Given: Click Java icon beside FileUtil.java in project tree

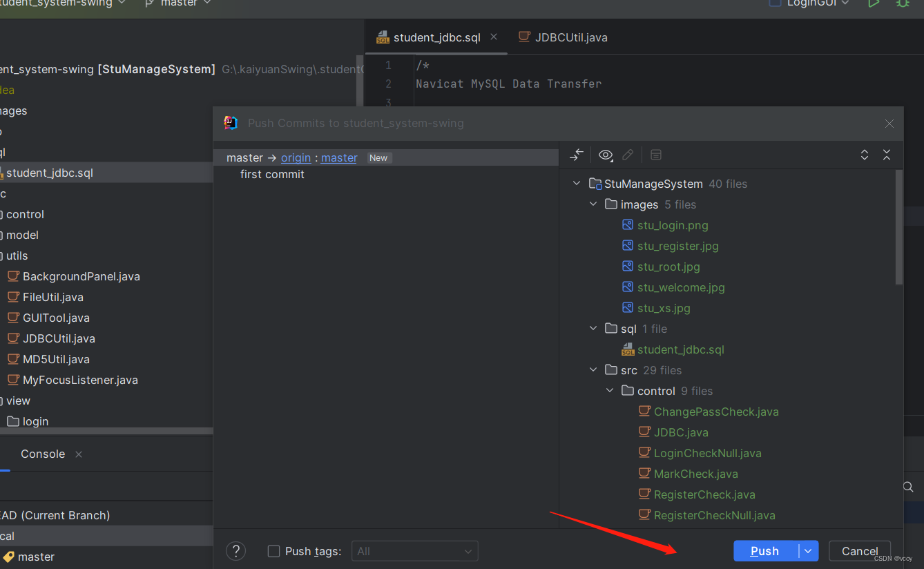Looking at the screenshot, I should click(13, 297).
